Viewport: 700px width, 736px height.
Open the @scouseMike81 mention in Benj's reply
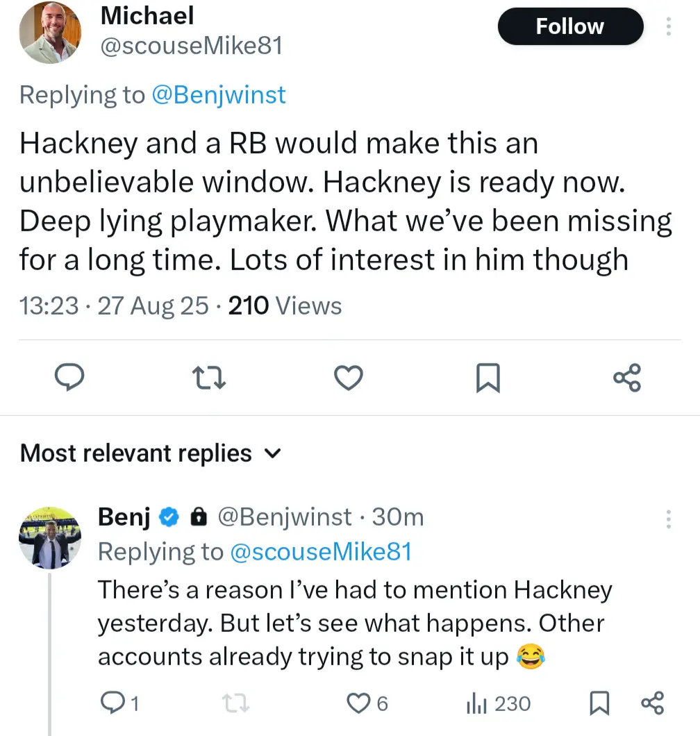(321, 551)
